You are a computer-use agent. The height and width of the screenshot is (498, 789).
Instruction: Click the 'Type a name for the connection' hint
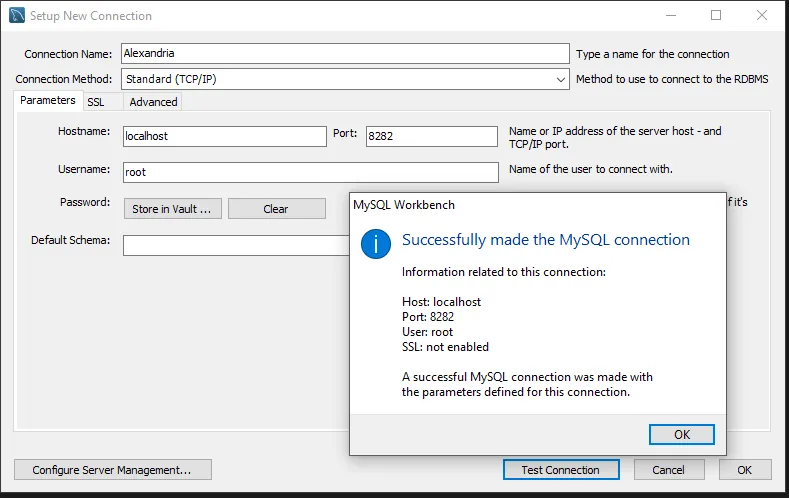[x=653, y=54]
